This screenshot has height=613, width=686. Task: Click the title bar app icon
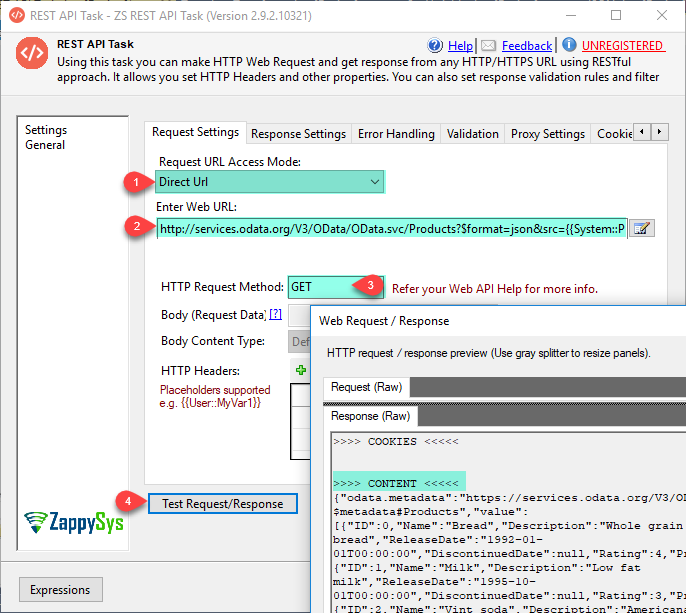(x=17, y=15)
